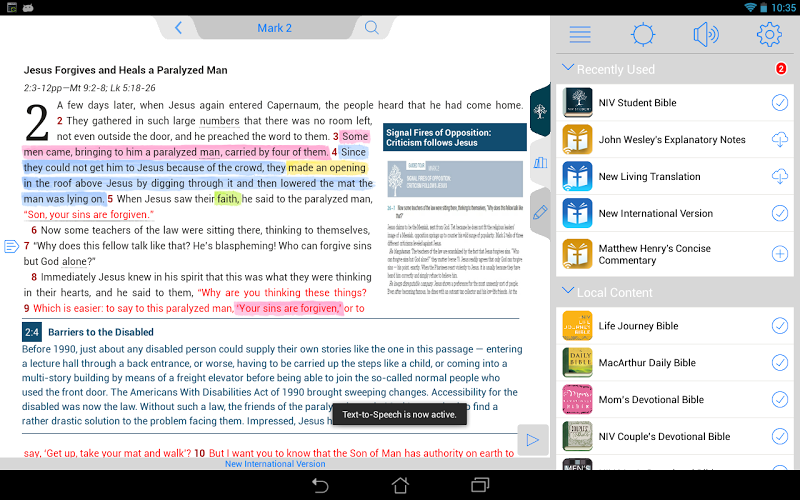Open the New Living Translation book icon
Image resolution: width=800 pixels, height=500 pixels.
click(x=578, y=176)
